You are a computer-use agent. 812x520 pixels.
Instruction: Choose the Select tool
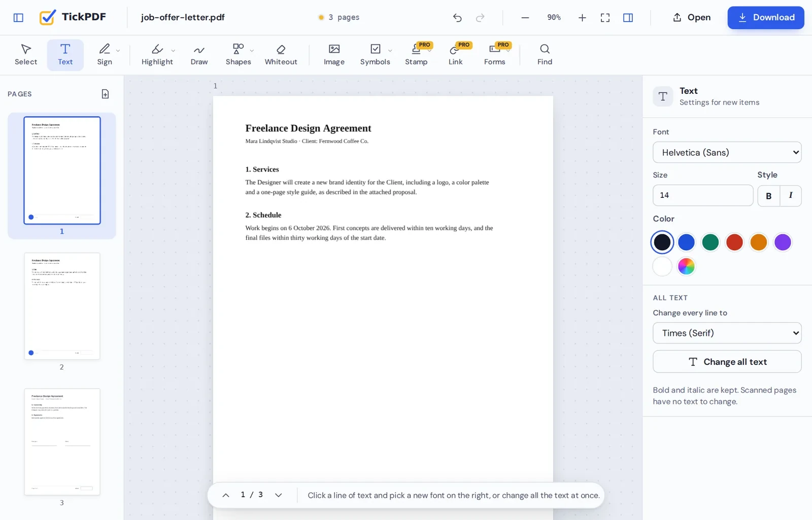pos(26,55)
